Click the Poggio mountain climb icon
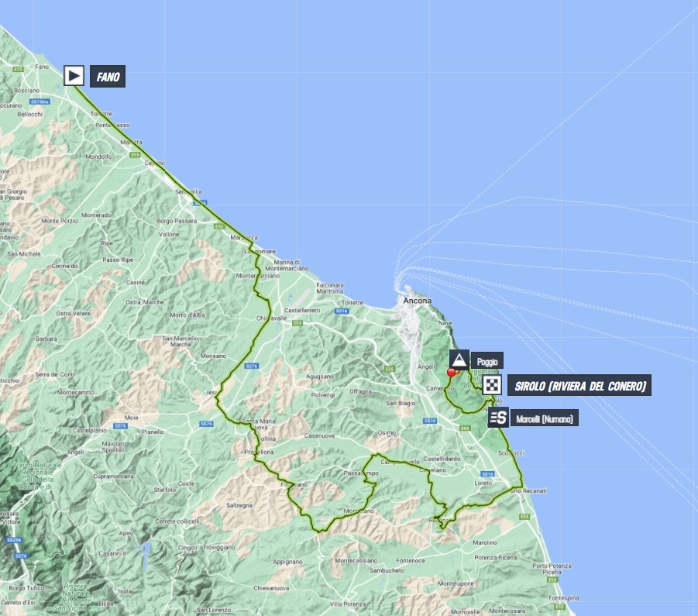Image resolution: width=698 pixels, height=616 pixels. pyautogui.click(x=459, y=360)
